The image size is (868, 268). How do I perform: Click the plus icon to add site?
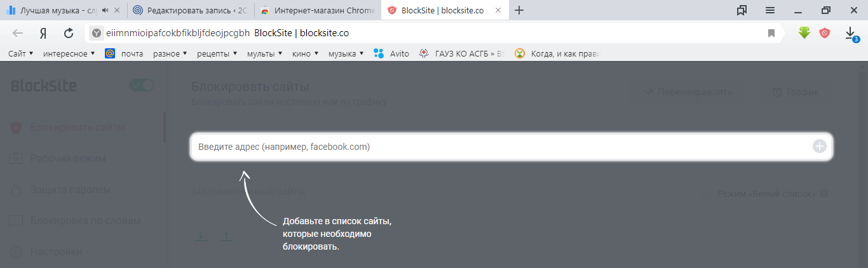pyautogui.click(x=820, y=147)
